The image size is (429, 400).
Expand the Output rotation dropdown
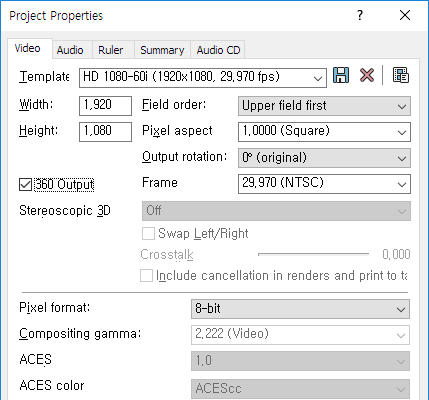coord(324,158)
